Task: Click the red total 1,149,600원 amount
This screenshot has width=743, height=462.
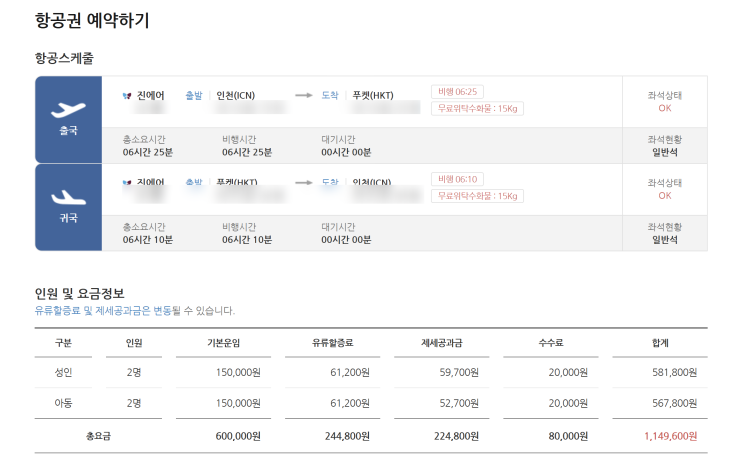Action: click(x=671, y=436)
